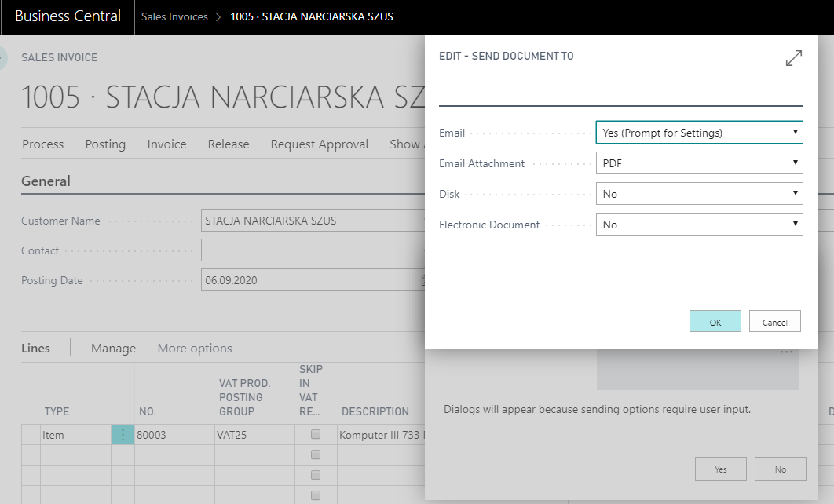
Task: Open the Email dropdown
Action: pos(699,133)
